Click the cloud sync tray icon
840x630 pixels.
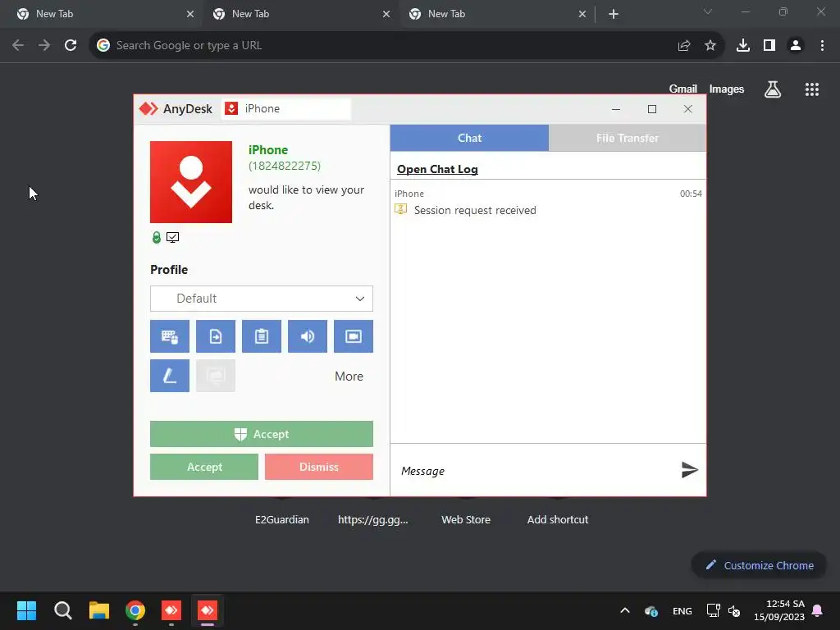651,610
